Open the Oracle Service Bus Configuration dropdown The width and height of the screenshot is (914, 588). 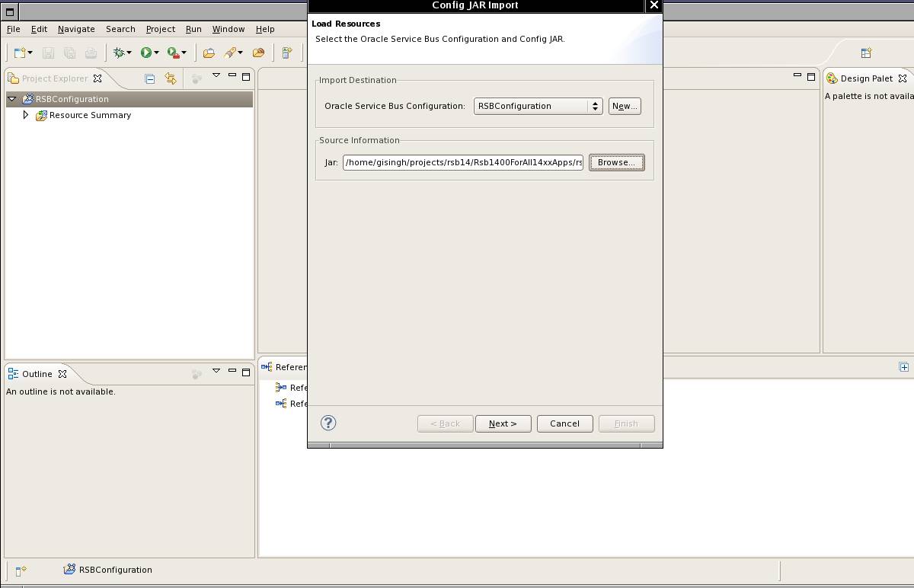click(538, 106)
